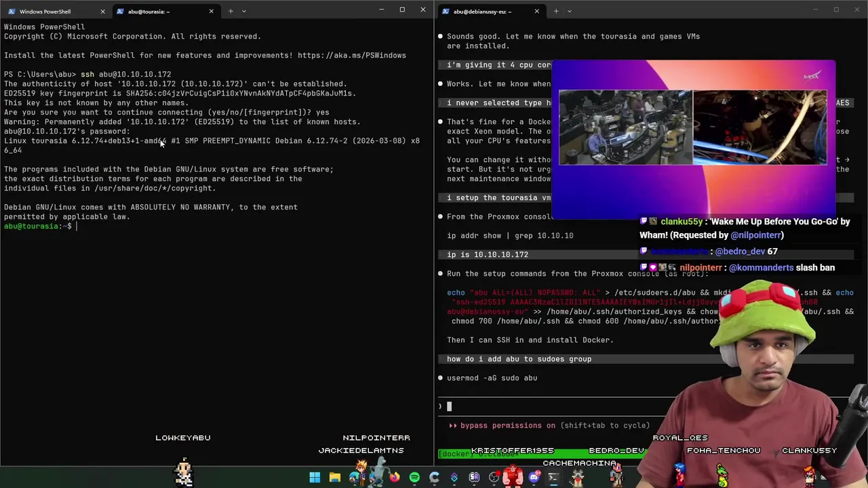This screenshot has width=868, height=488.
Task: Click the left NASA control room video
Action: (625, 127)
